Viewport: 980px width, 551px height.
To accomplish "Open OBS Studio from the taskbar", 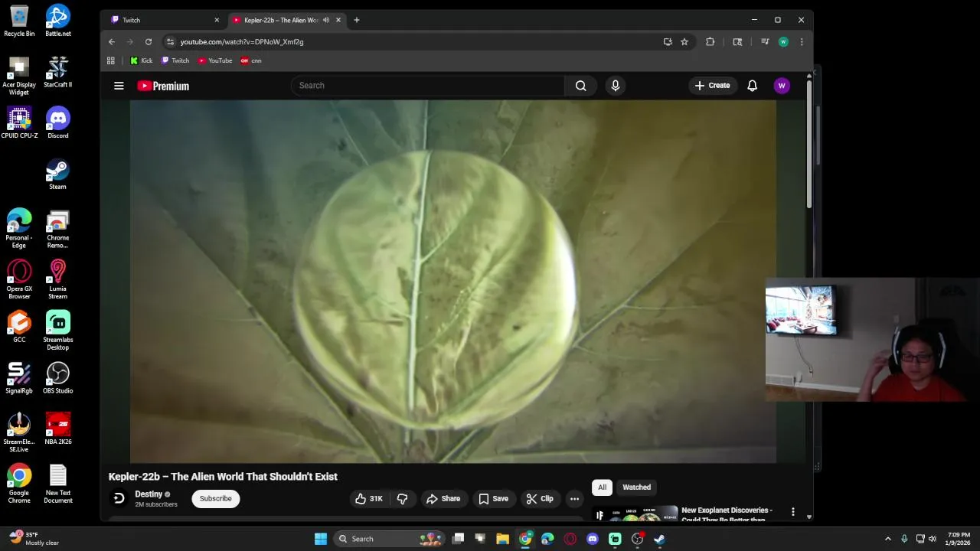I will tap(637, 539).
